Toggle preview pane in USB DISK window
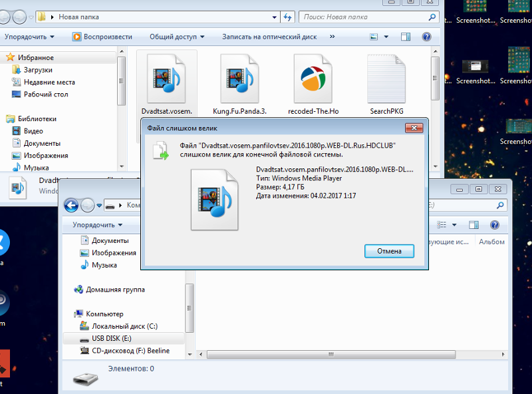532x394 pixels. coord(473,225)
